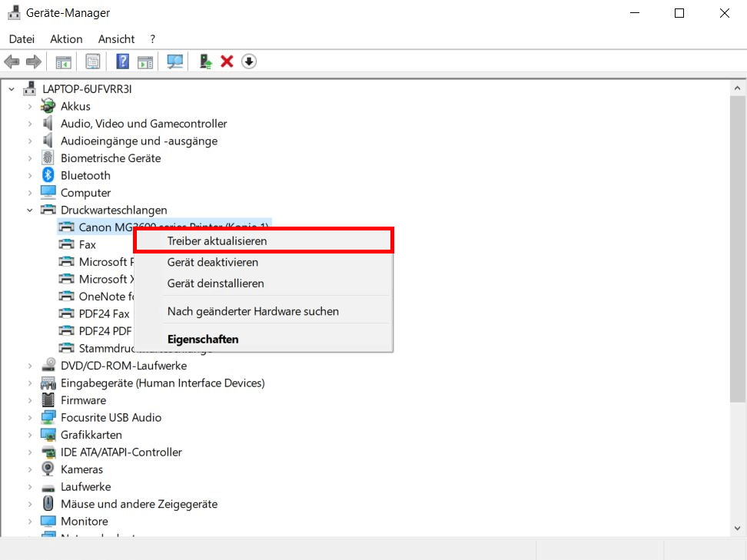This screenshot has width=747, height=560.
Task: Open the ? help menu
Action: [152, 39]
